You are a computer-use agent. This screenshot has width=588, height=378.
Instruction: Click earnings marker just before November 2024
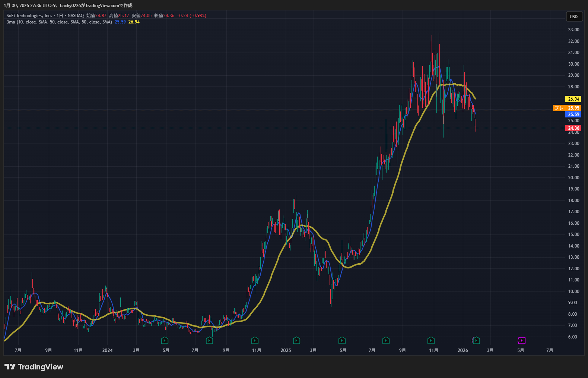(255, 340)
